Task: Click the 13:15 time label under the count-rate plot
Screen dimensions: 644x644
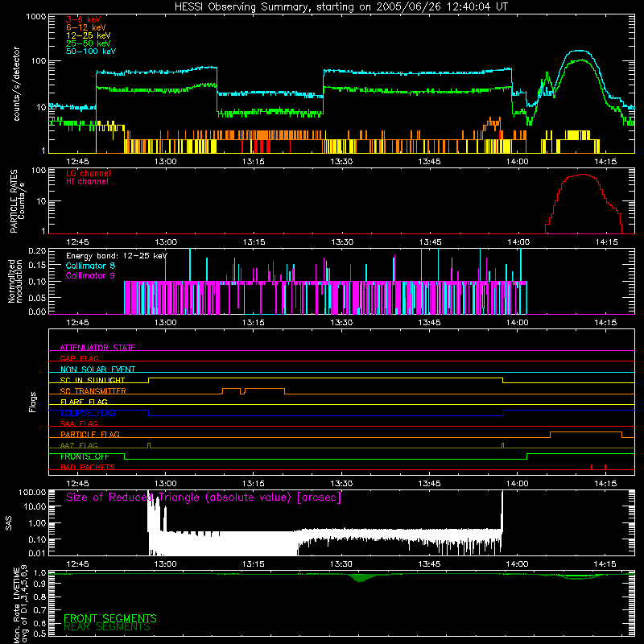Action: (254, 162)
